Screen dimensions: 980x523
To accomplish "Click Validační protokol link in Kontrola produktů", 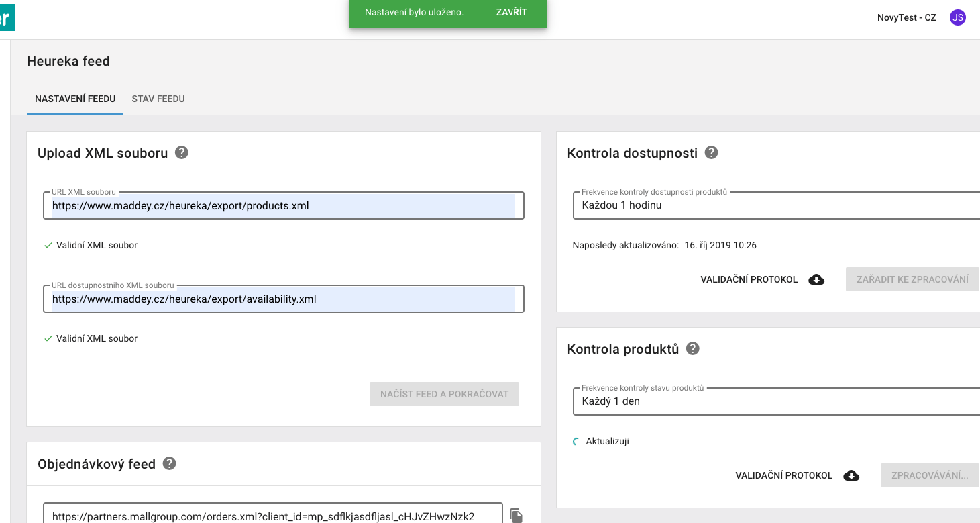I will click(x=784, y=475).
